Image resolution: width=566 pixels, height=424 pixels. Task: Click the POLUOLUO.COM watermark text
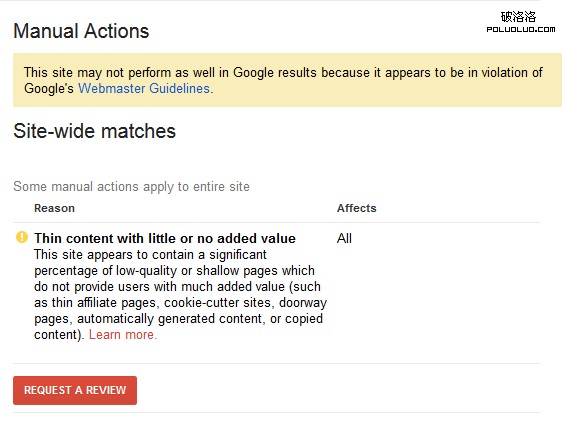tap(521, 29)
